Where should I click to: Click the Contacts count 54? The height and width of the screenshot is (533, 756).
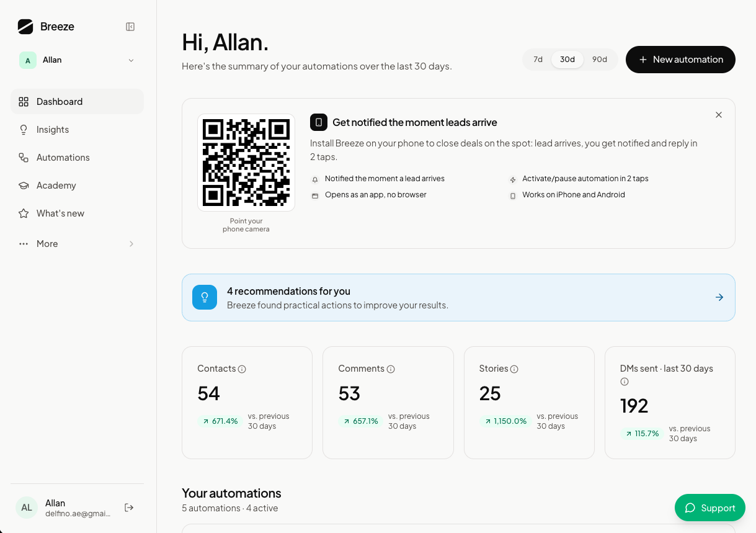point(209,393)
